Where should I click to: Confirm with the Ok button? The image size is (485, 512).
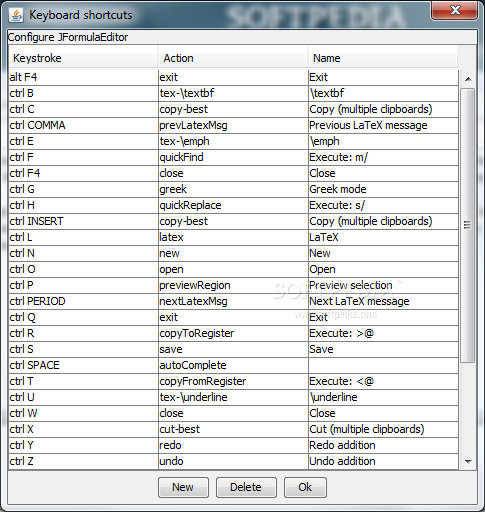tap(305, 487)
